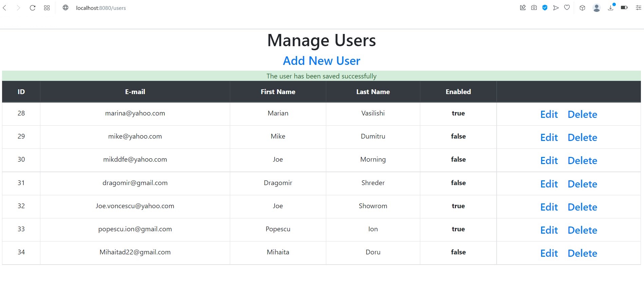Open the downloads panel with new notification
The image size is (644, 306).
(x=610, y=7)
